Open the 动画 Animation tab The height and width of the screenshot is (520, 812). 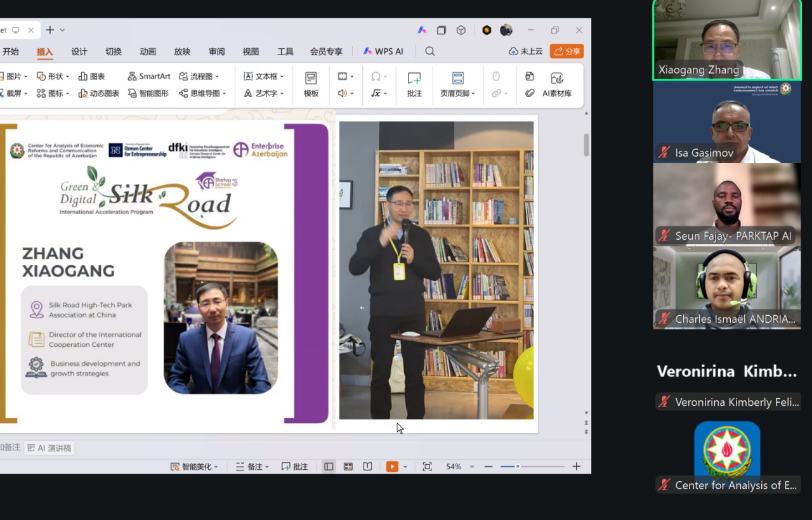click(x=148, y=51)
